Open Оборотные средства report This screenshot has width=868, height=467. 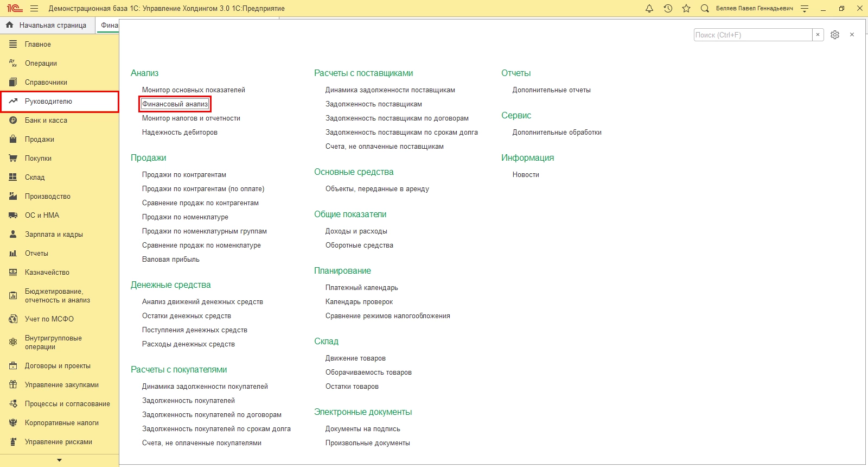tap(359, 245)
